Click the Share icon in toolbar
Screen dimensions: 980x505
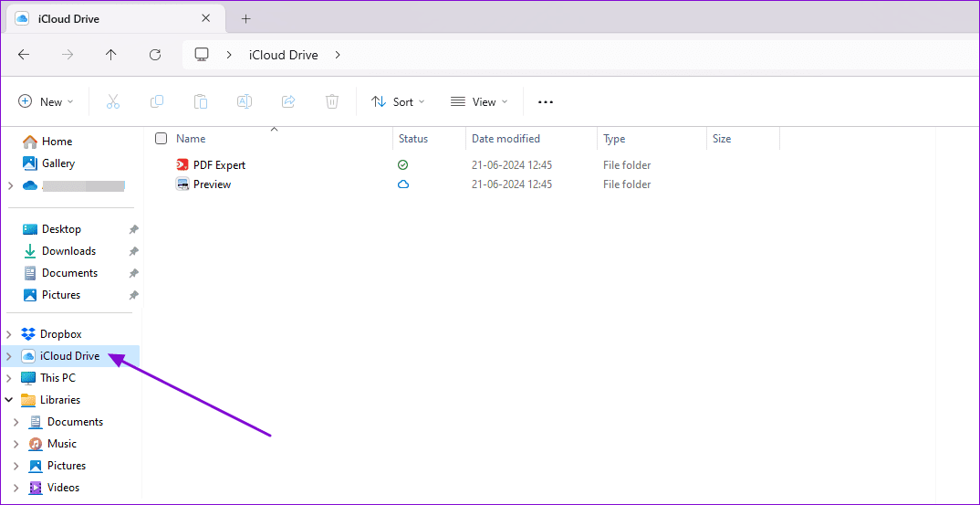coord(288,102)
